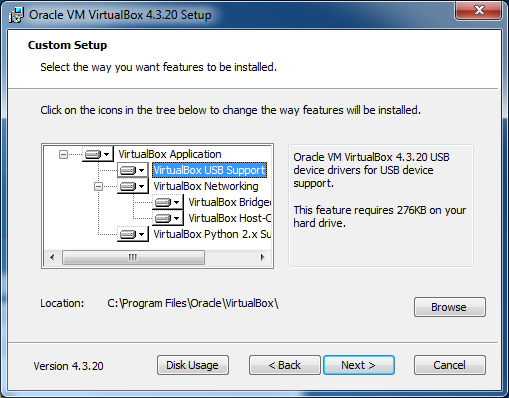
Task: Go to the previous step with Back
Action: coord(285,365)
